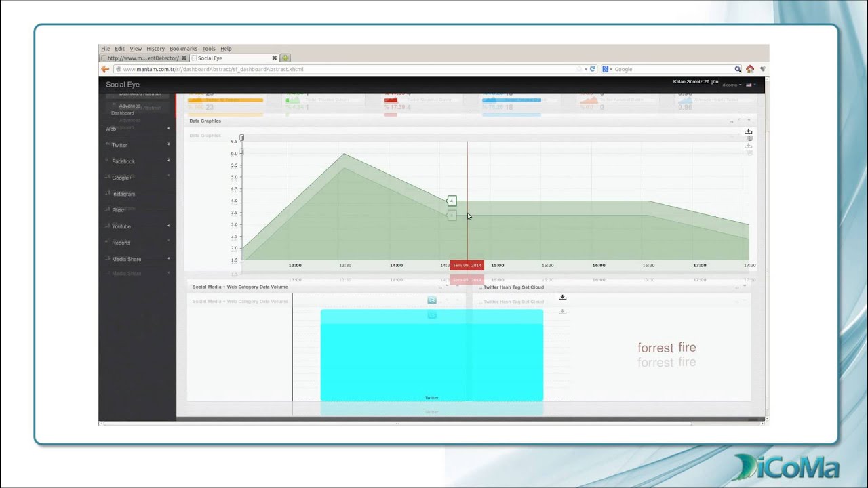Viewport: 868px width, 488px height.
Task: Collapse the Data Graphics panel toggle
Action: tap(748, 120)
